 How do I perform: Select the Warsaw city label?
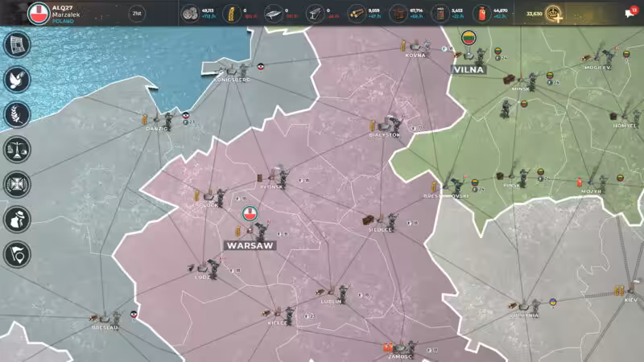(x=250, y=245)
